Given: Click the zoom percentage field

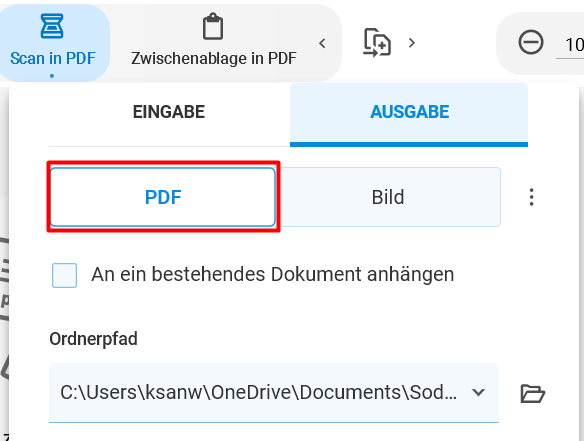Looking at the screenshot, I should click(570, 45).
